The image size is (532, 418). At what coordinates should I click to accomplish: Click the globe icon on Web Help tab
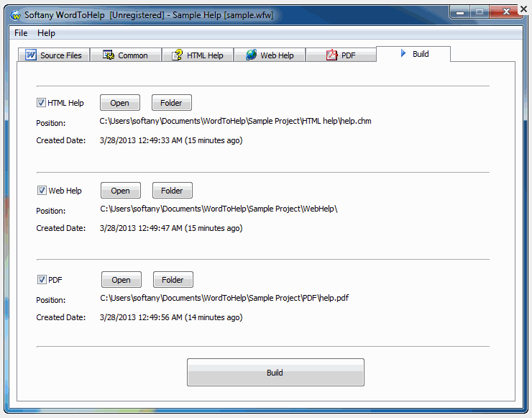[251, 55]
